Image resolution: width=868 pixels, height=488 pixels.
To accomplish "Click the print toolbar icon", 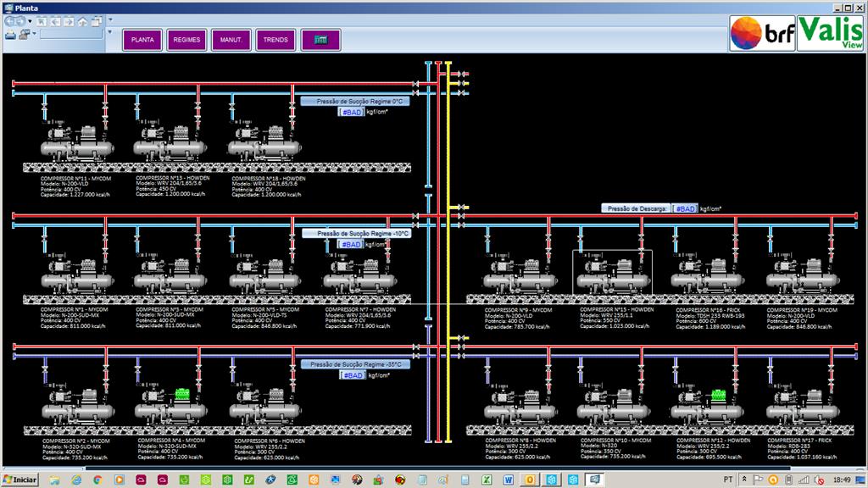I will [x=10, y=35].
